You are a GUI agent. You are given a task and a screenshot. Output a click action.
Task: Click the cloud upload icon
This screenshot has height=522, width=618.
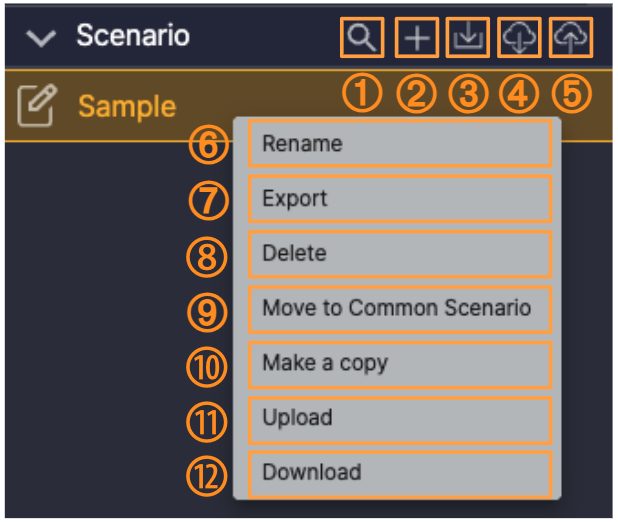570,39
